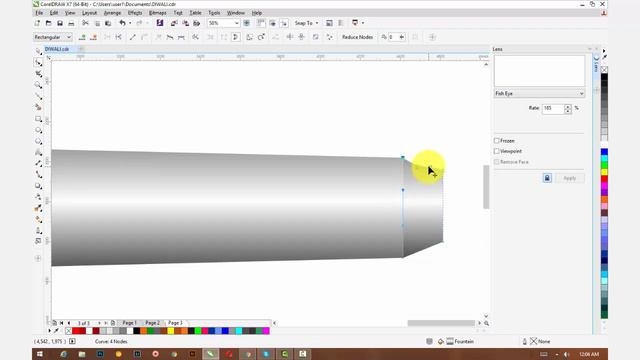This screenshot has width=640, height=360.
Task: Select the Text tool in toolbox
Action: pyautogui.click(x=38, y=152)
